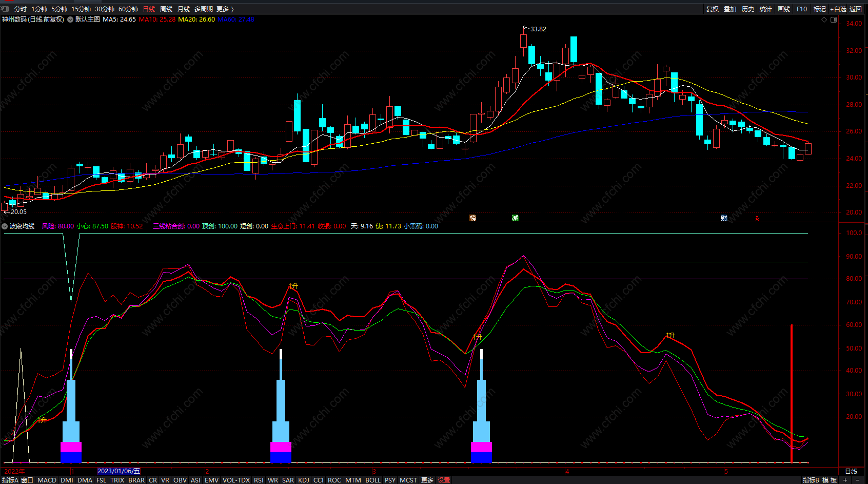The height and width of the screenshot is (484, 868).
Task: Click the 叠加 overlay button
Action: click(x=730, y=9)
